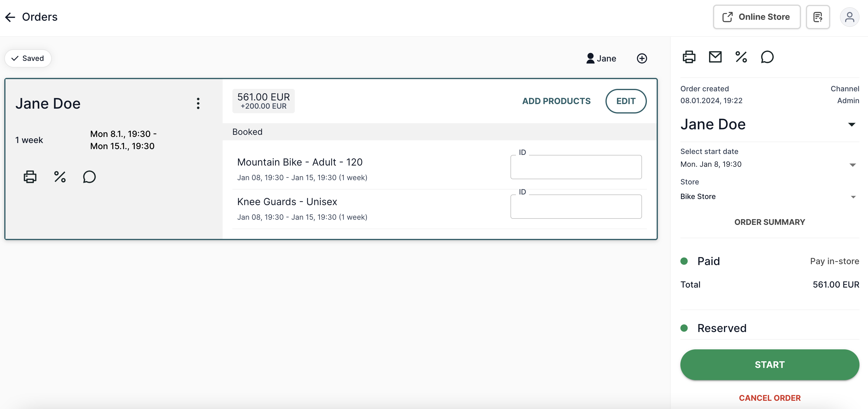Click the Jane assignee selector
The image size is (868, 409).
tap(601, 58)
